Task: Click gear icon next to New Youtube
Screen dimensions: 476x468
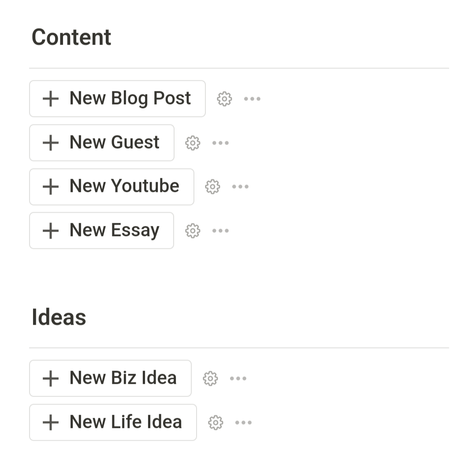Action: click(212, 187)
